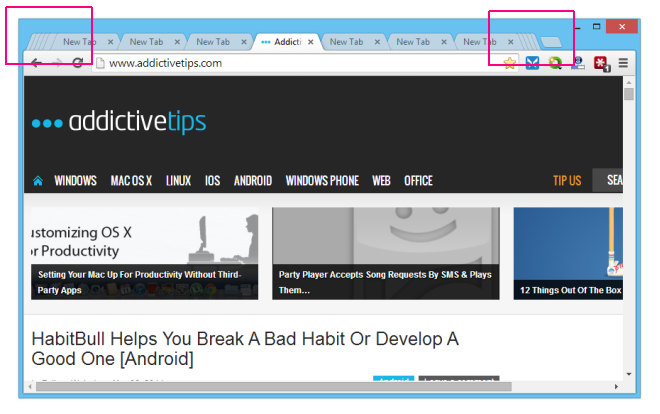Image resolution: width=660 pixels, height=414 pixels.
Task: Open a new tab with the small tab button
Action: point(551,42)
